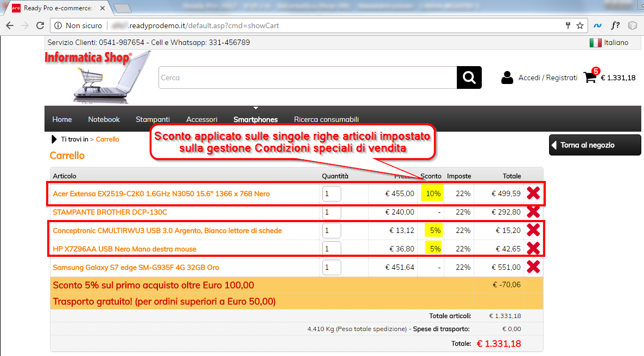Remove Conceptronic card reader with red X
The width and height of the screenshot is (644, 356).
(533, 230)
